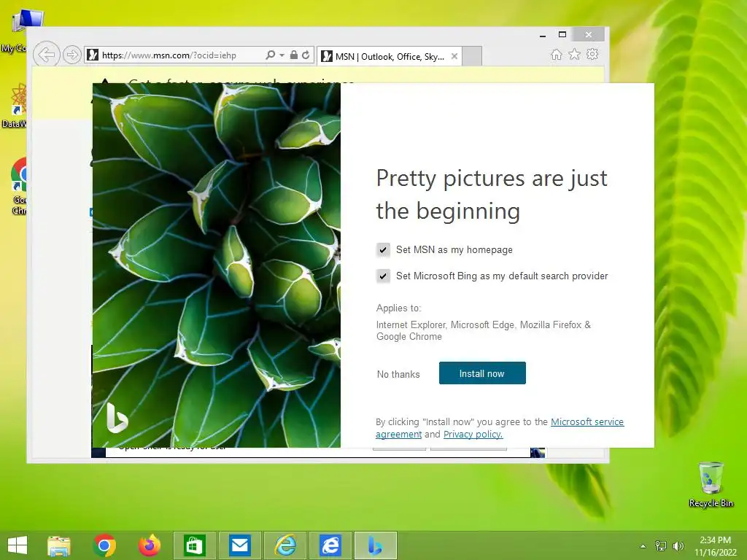Click the security lock icon in address bar
The image size is (747, 560).
pyautogui.click(x=294, y=55)
